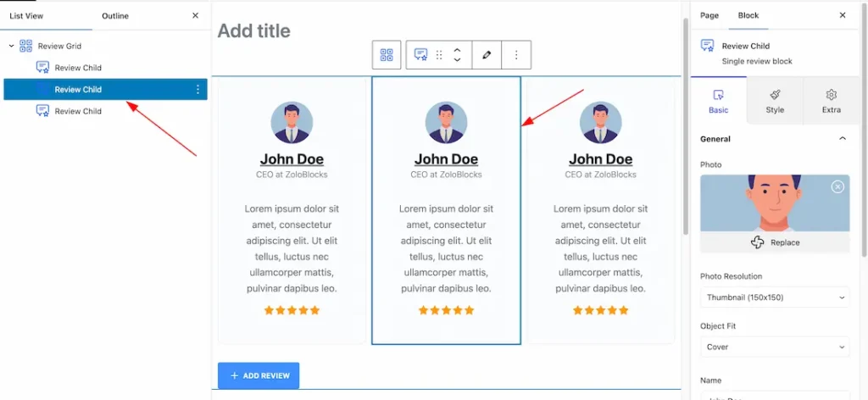Select highlighted second Review Child row
This screenshot has width=868, height=400.
pos(105,90)
